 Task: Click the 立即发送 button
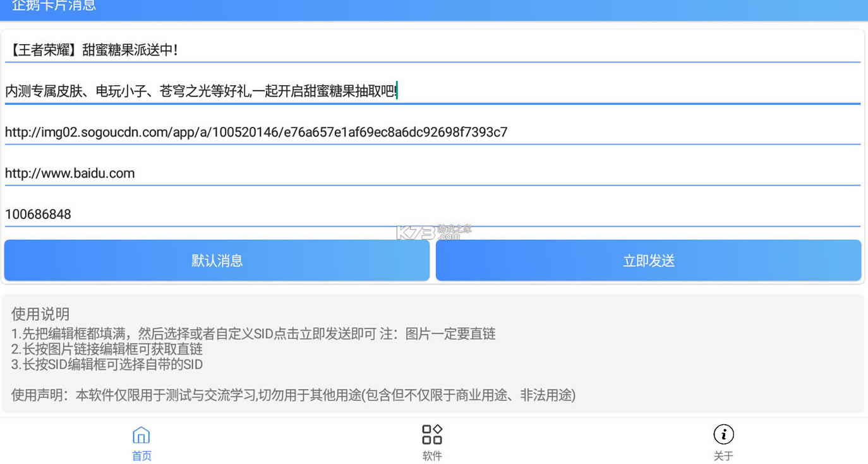tap(649, 260)
